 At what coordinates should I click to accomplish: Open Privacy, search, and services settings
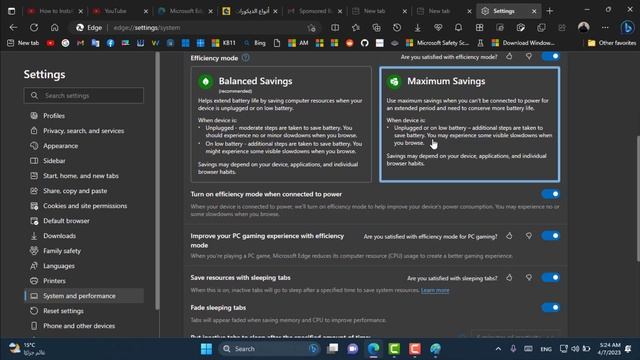coord(84,131)
